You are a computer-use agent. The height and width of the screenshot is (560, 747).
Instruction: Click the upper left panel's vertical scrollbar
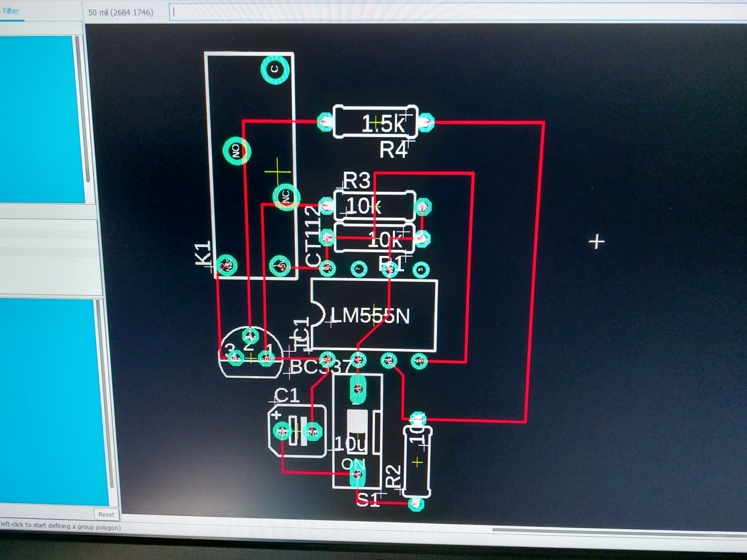coord(88,112)
